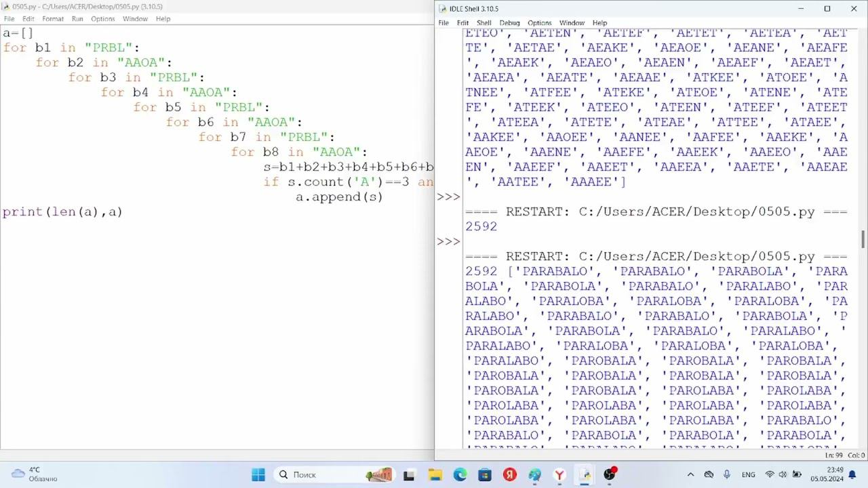Open the weather widget showing 4°C
This screenshot has height=488, width=868.
(x=35, y=474)
